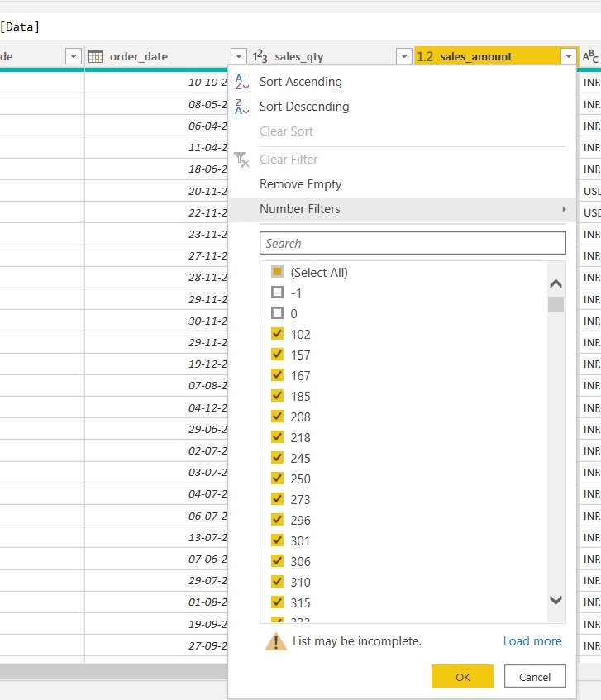Open the Number Filters submenu
The width and height of the screenshot is (601, 700).
[402, 209]
